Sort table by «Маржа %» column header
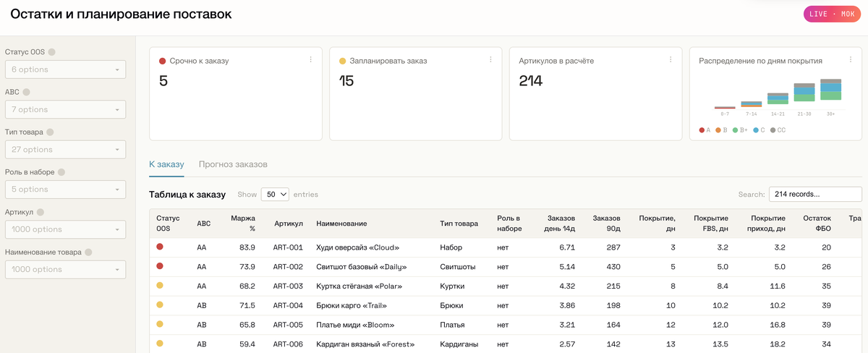868x353 pixels. click(x=243, y=223)
